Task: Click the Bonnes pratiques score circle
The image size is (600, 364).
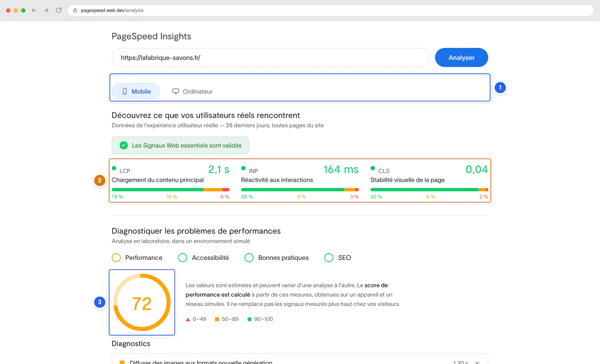Action: click(x=249, y=258)
